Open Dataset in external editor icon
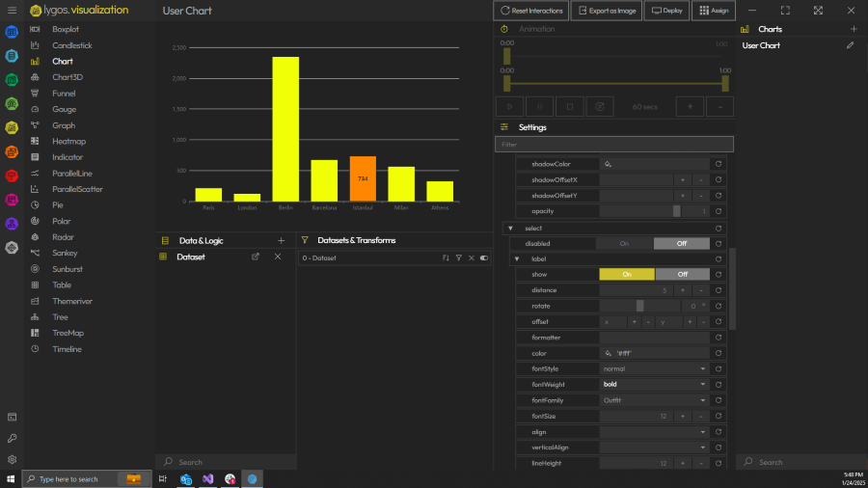 click(x=256, y=257)
